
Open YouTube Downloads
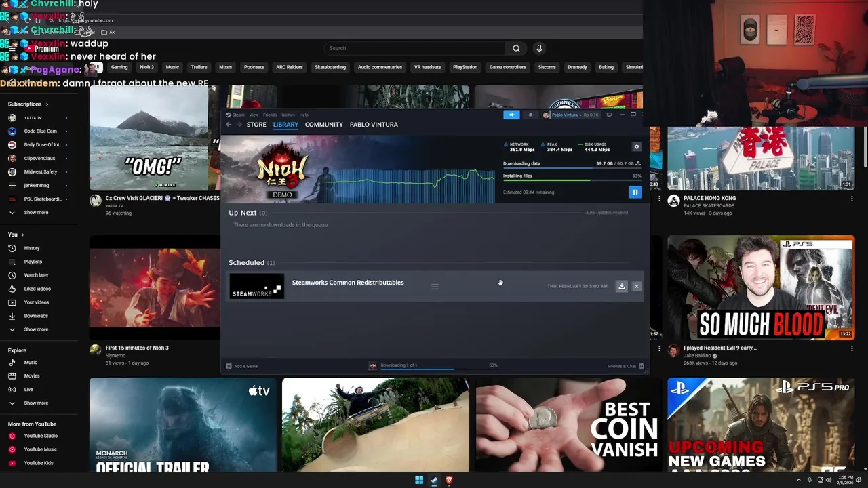36,316
